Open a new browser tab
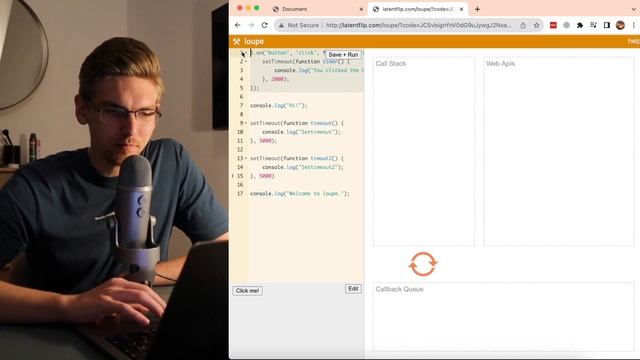 click(477, 9)
